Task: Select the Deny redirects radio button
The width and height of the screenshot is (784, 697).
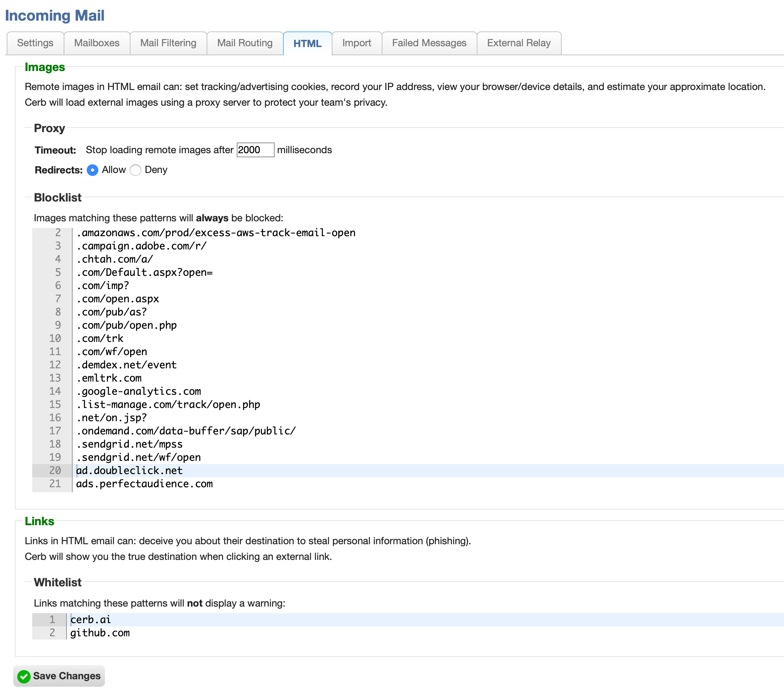Action: [135, 170]
